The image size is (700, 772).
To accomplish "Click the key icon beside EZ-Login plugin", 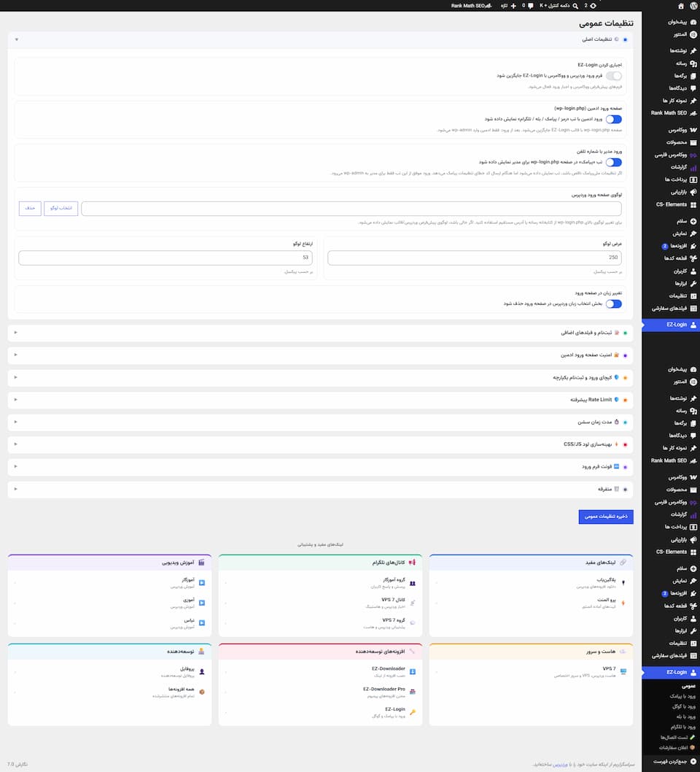I will tap(413, 712).
